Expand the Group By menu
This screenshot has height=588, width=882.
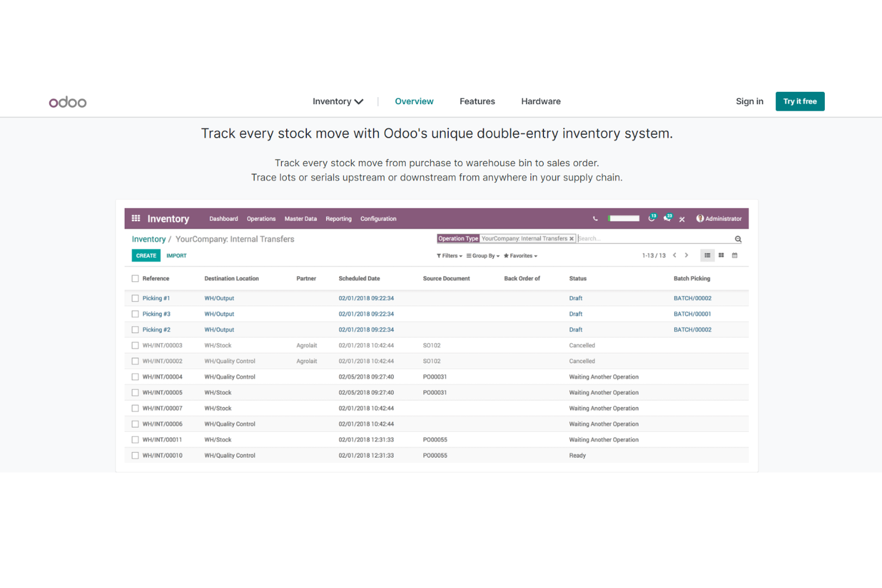482,256
